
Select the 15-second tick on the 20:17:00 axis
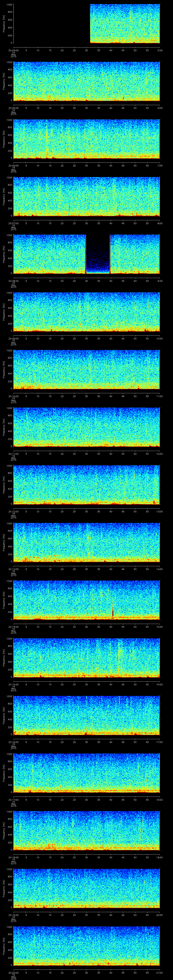point(50,800)
